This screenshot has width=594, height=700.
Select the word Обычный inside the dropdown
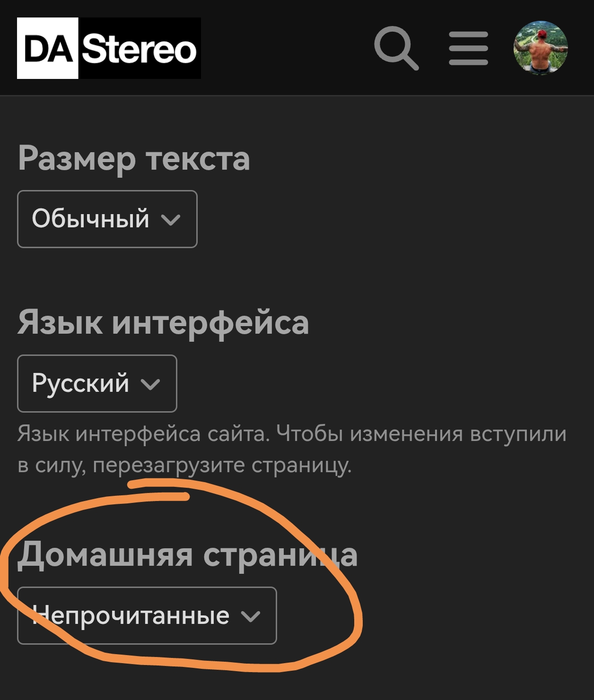point(91,219)
